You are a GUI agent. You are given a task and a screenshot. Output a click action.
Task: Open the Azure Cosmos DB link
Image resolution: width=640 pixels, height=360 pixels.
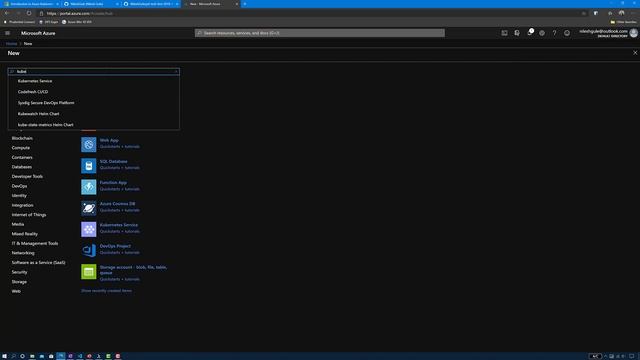point(117,204)
